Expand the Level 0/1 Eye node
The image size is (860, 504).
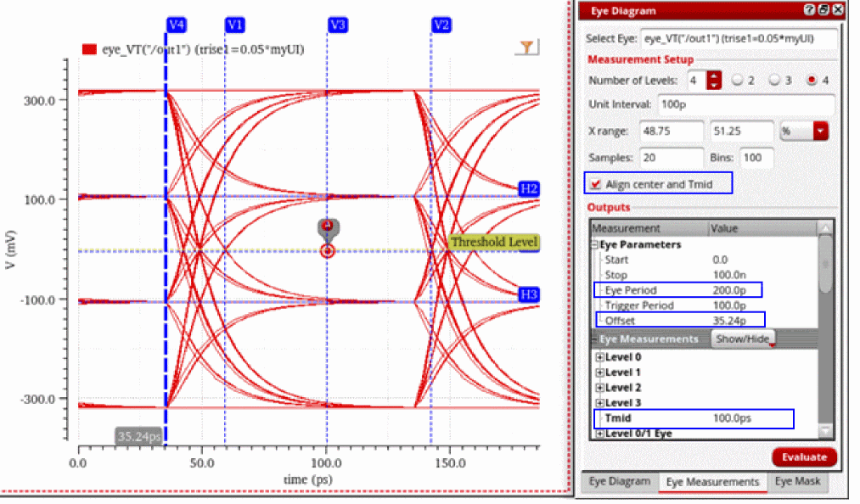[599, 434]
